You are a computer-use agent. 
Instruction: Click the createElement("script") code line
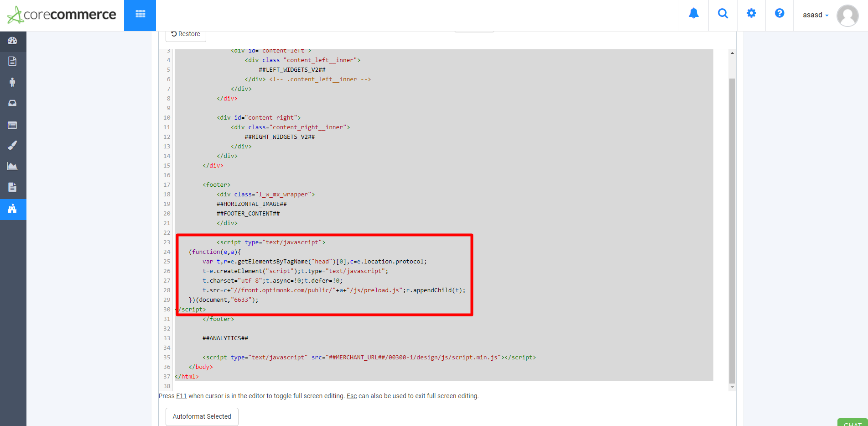(x=296, y=271)
